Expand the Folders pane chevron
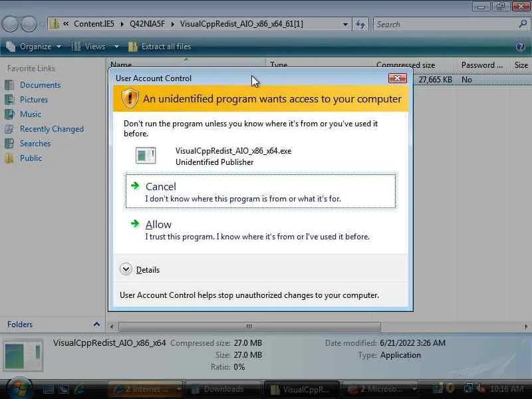This screenshot has width=532, height=399. pos(96,325)
